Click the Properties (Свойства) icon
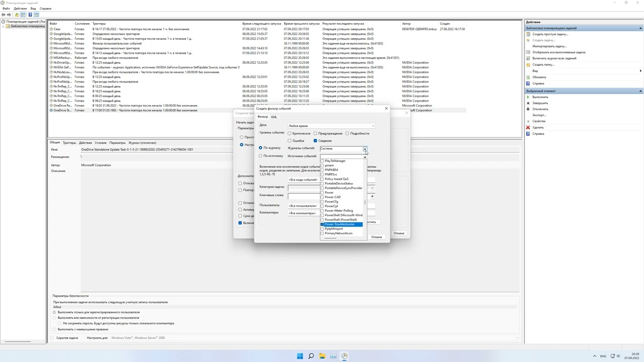This screenshot has width=644, height=362. pos(528,121)
